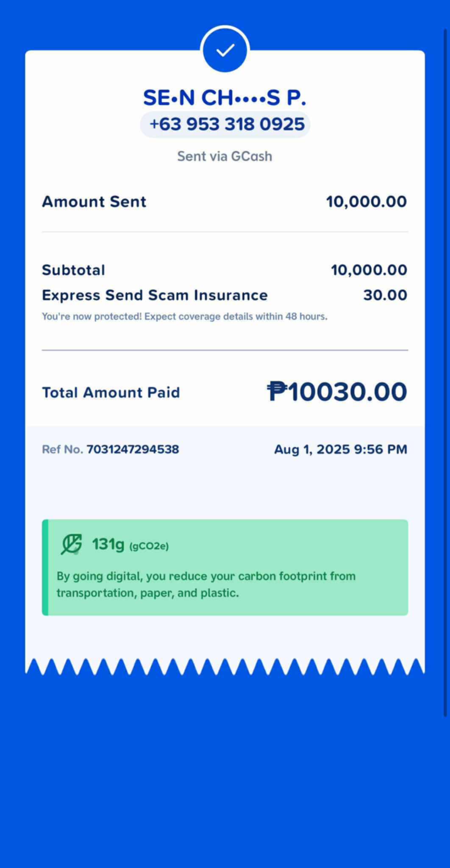Select the Amount Sent label

click(x=94, y=201)
